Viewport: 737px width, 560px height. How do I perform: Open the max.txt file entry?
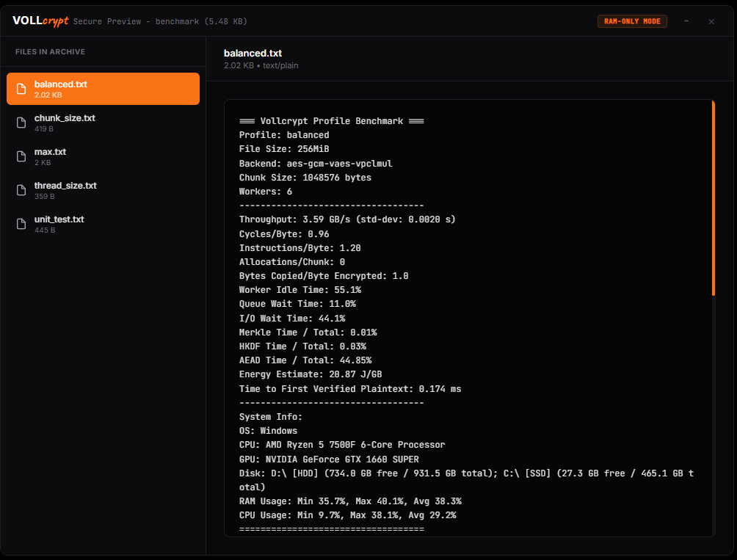tap(103, 156)
